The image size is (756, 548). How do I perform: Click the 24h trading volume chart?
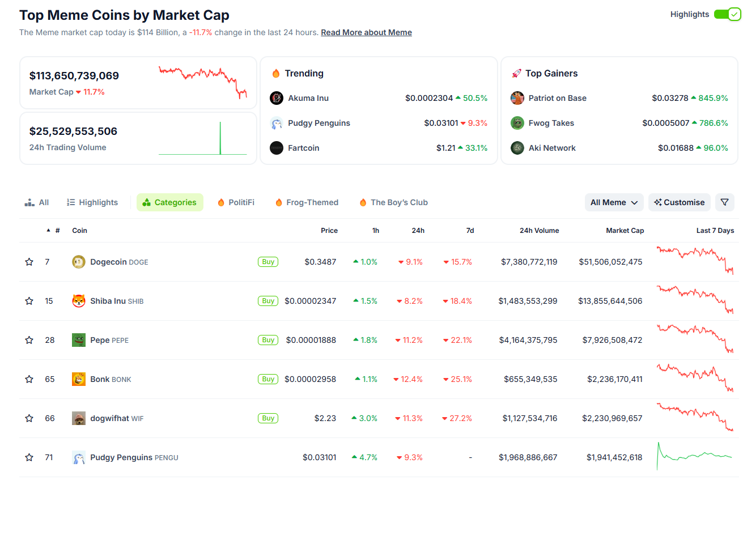(x=203, y=138)
